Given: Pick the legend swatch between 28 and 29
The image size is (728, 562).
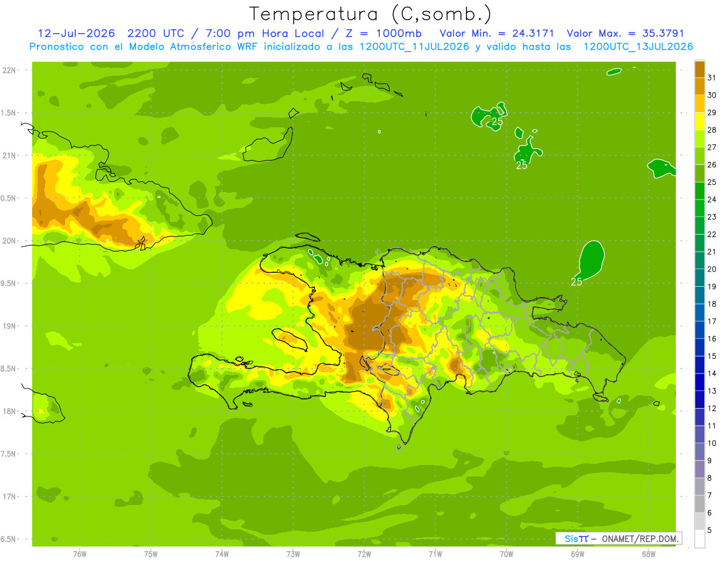Looking at the screenshot, I should point(699,121).
